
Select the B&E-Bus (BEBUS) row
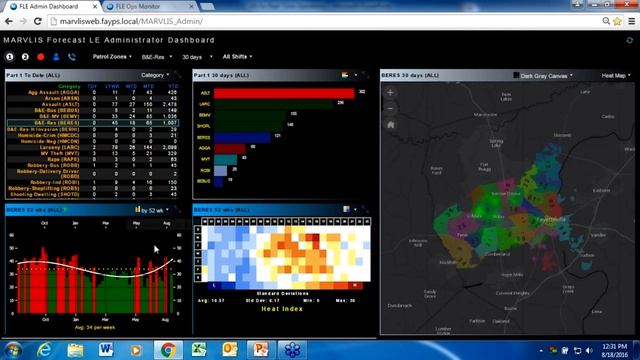92,110
